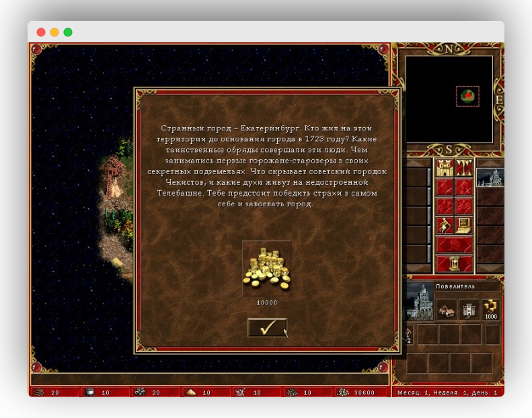
Task: Click the minimap view area
Action: 449,99
